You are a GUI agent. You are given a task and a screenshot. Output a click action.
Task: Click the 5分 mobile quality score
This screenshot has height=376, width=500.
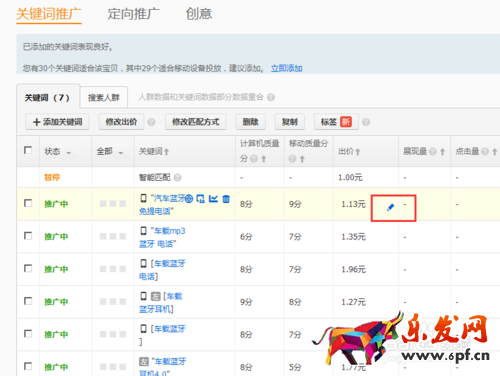point(295,367)
